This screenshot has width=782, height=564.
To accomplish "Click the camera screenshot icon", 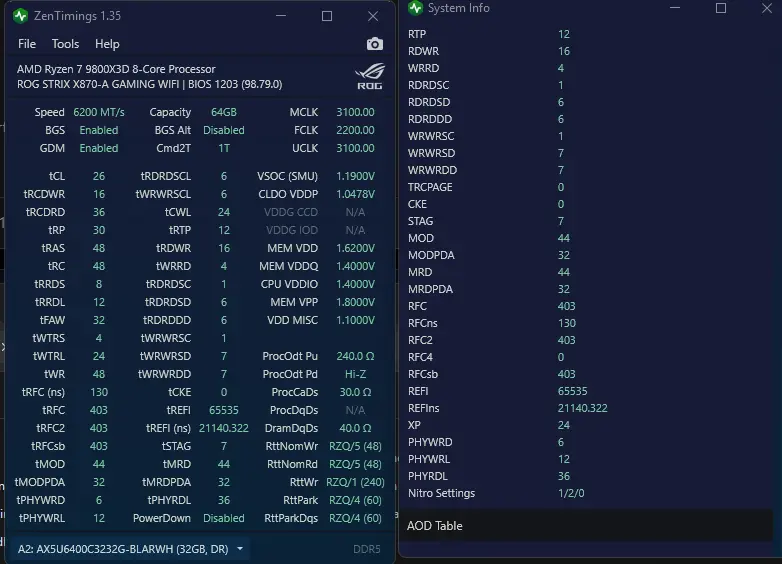I will pos(375,44).
